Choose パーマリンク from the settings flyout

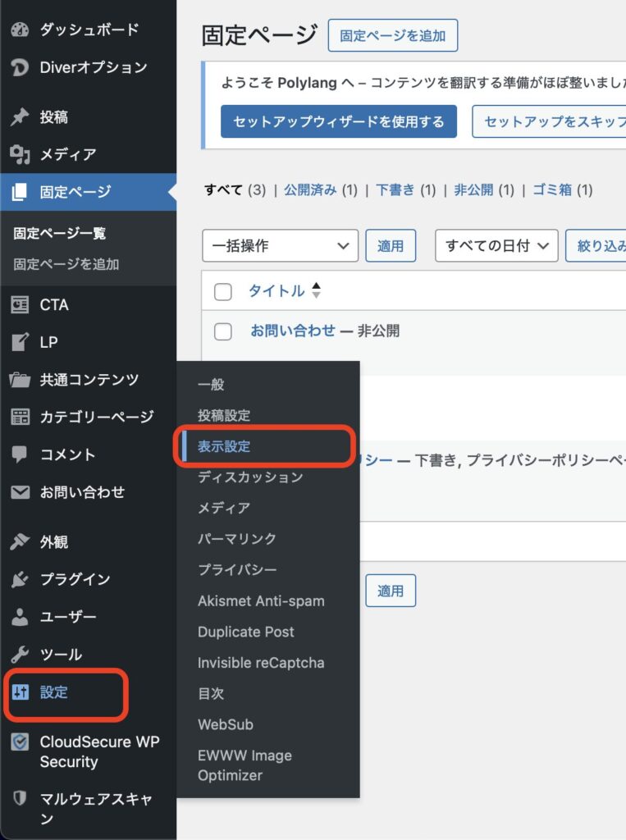[237, 539]
